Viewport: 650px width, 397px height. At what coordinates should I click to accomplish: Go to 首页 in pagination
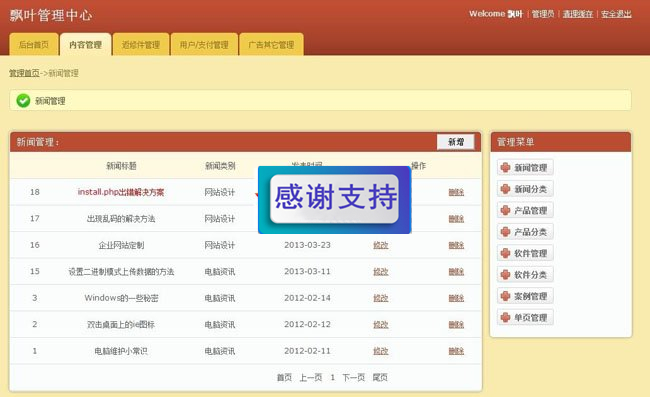pos(284,378)
